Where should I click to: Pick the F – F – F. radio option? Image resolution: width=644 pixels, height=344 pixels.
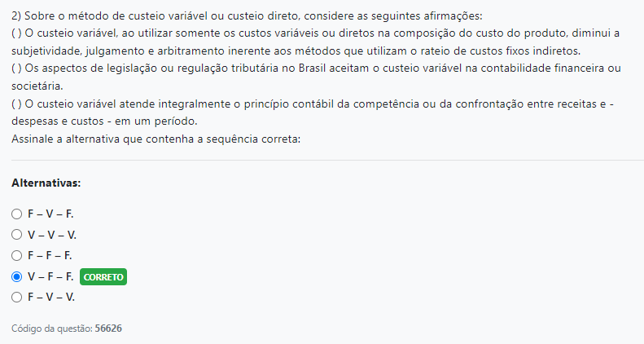pos(16,256)
